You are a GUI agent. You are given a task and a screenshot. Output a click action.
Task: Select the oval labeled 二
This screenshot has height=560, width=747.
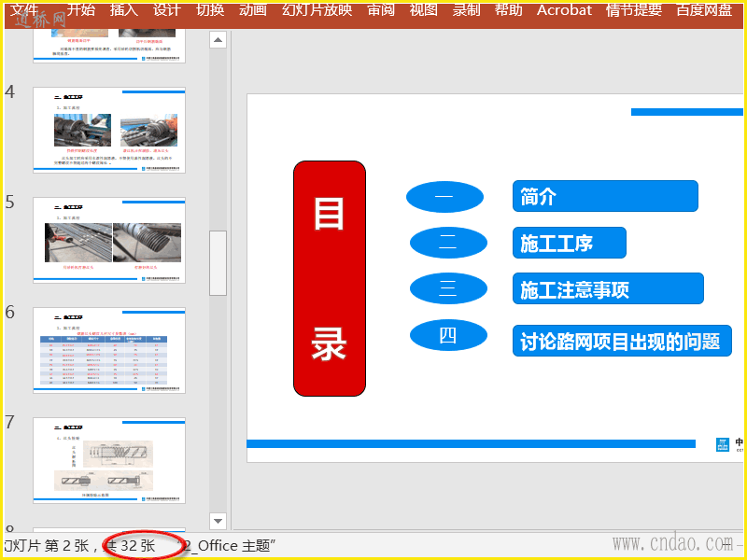coord(448,243)
